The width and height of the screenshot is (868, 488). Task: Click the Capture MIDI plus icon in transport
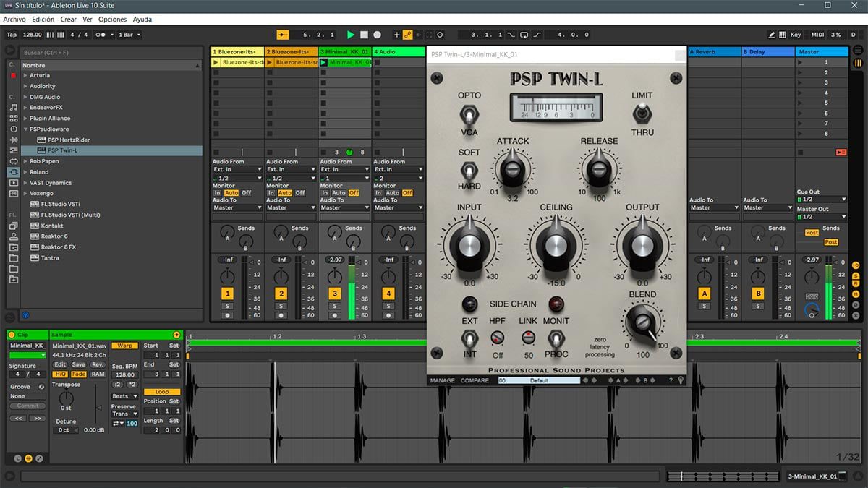click(396, 35)
